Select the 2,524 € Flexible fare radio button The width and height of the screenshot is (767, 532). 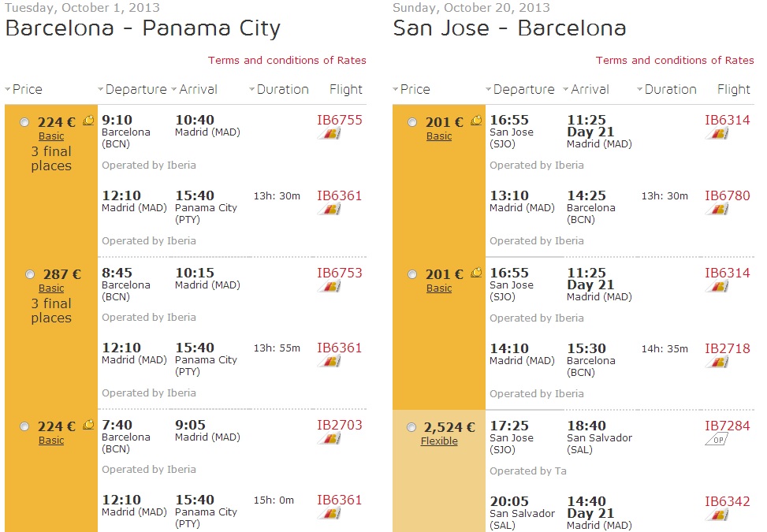[x=411, y=427]
